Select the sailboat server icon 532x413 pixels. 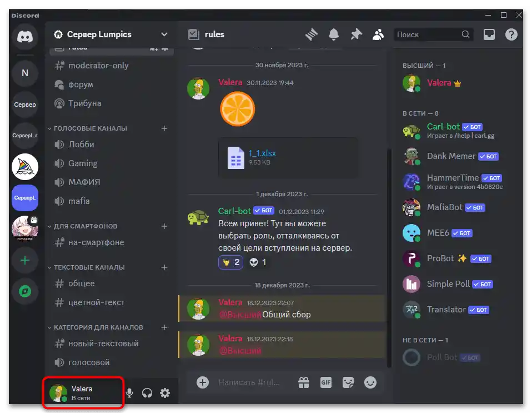pos(25,167)
